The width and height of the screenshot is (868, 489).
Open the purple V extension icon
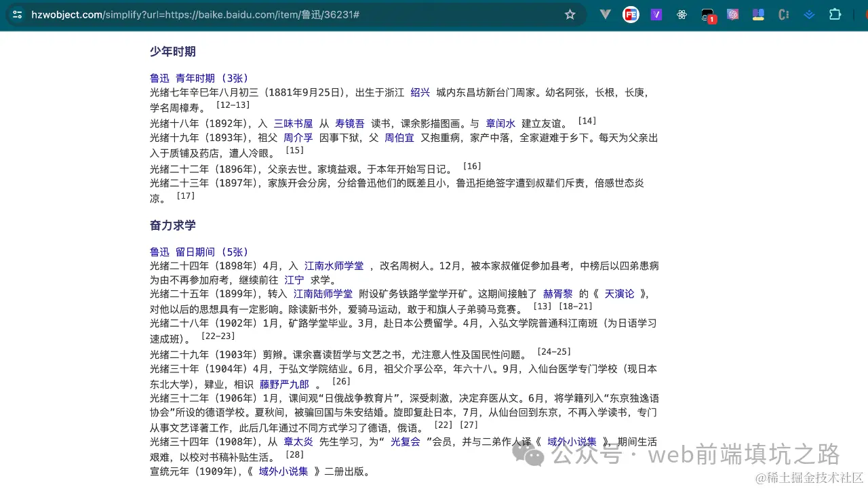click(656, 14)
